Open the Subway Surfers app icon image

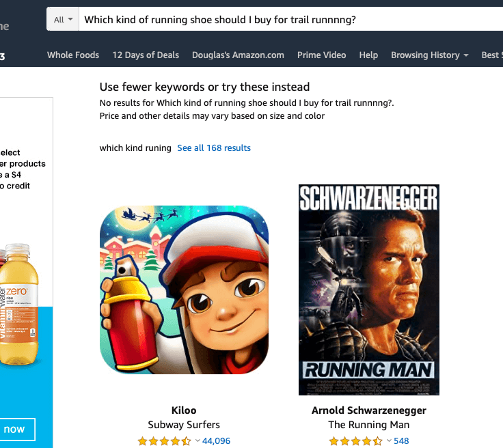(184, 290)
